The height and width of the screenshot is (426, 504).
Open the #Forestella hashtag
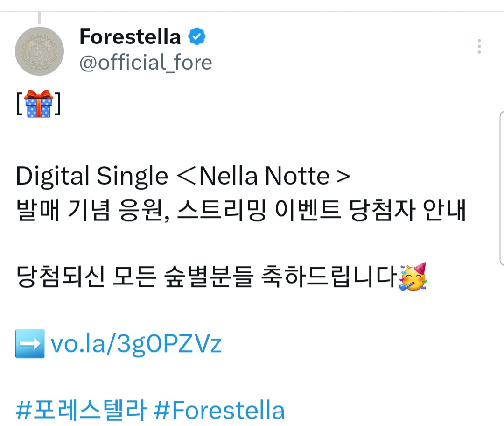tap(219, 411)
